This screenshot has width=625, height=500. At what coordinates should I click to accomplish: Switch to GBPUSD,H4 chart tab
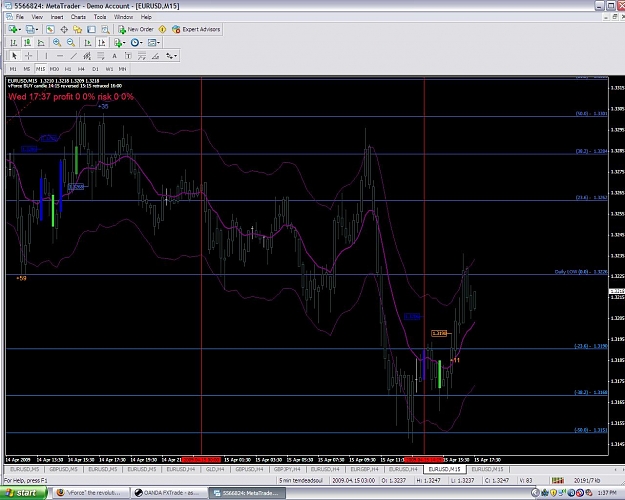point(249,469)
